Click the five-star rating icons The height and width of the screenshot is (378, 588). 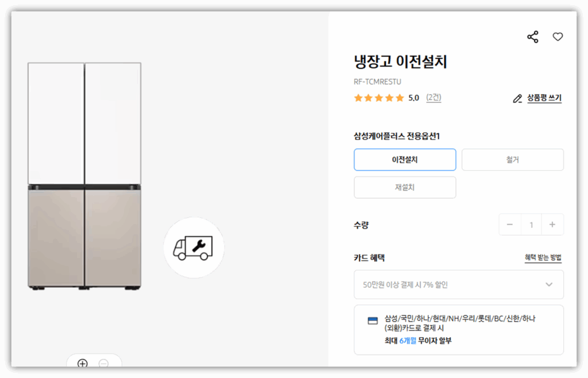(379, 98)
